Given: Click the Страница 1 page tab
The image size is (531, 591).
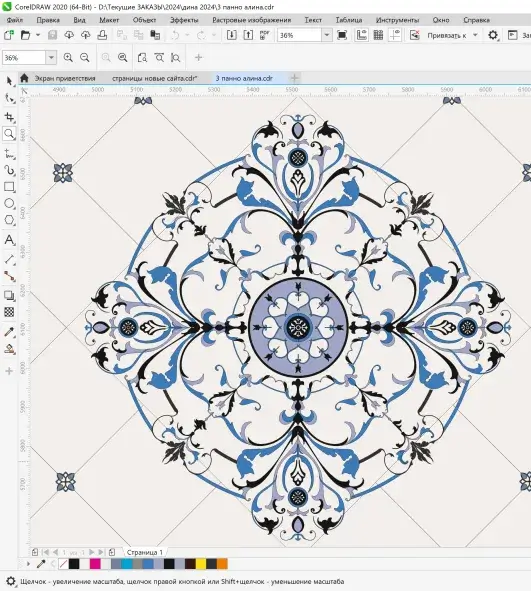Looking at the screenshot, I should coord(145,553).
